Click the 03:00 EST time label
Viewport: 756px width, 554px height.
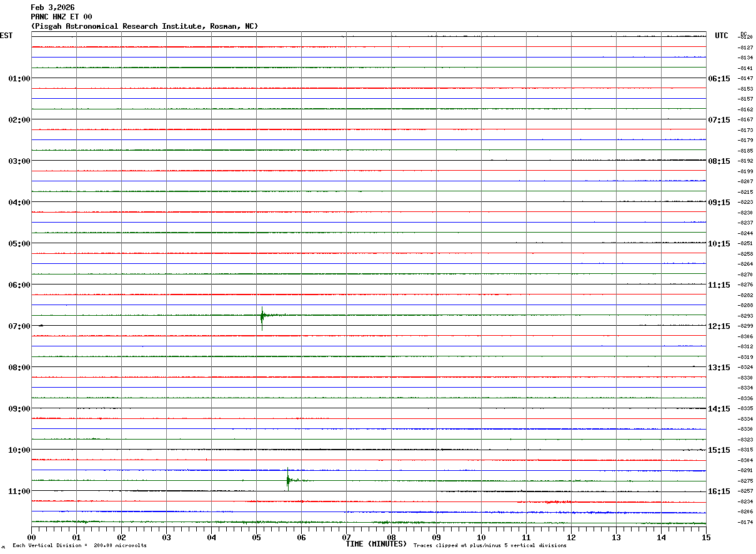coord(19,161)
